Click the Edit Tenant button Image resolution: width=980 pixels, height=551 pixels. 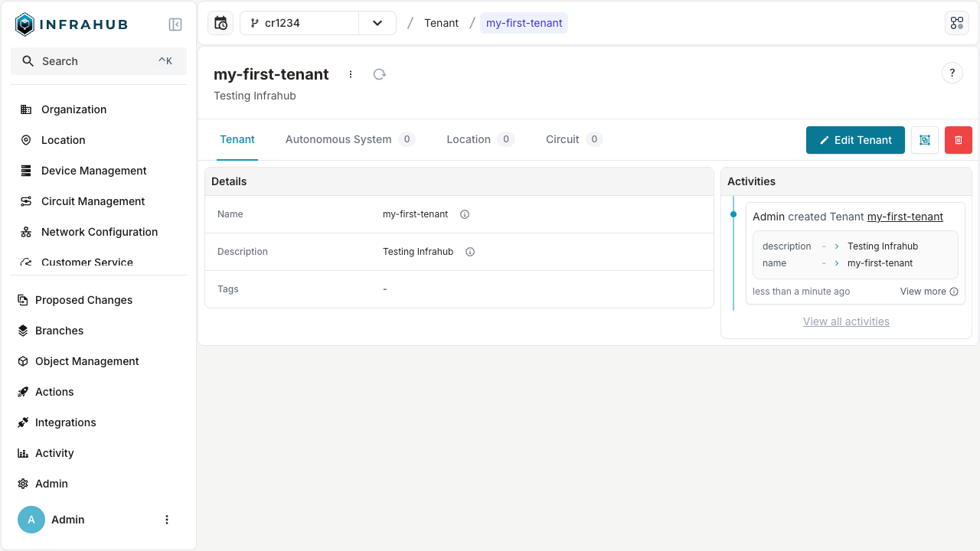click(855, 140)
